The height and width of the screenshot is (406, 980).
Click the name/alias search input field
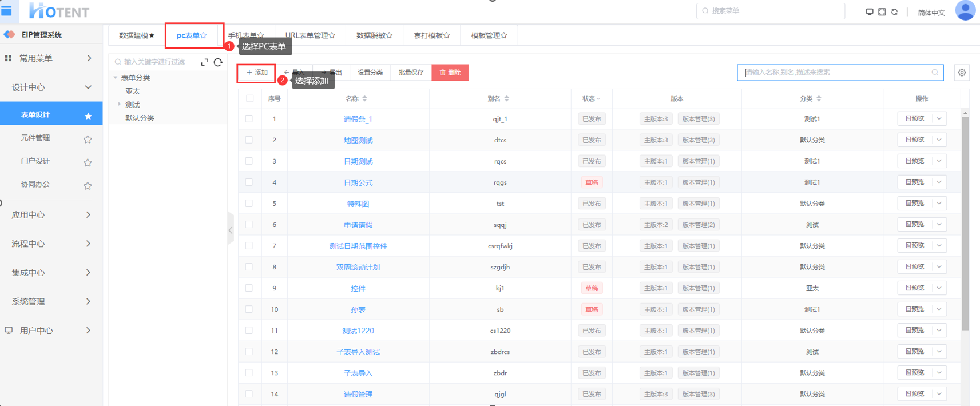(835, 73)
